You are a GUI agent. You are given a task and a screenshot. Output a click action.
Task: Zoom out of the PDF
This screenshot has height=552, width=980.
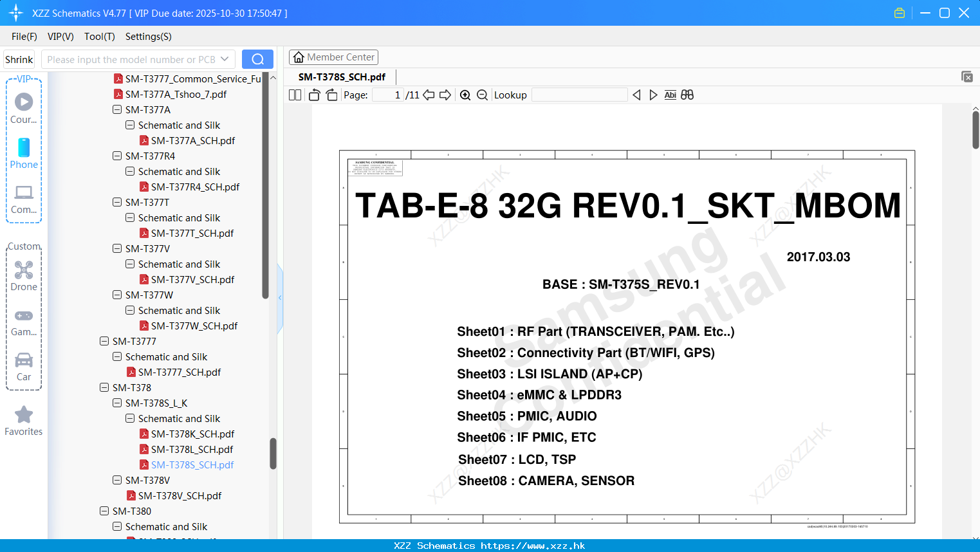482,95
